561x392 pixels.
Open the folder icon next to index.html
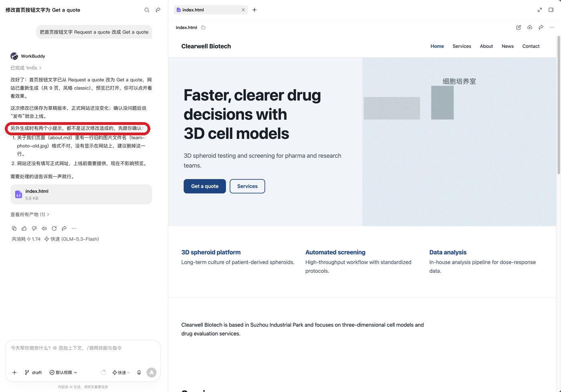click(203, 27)
